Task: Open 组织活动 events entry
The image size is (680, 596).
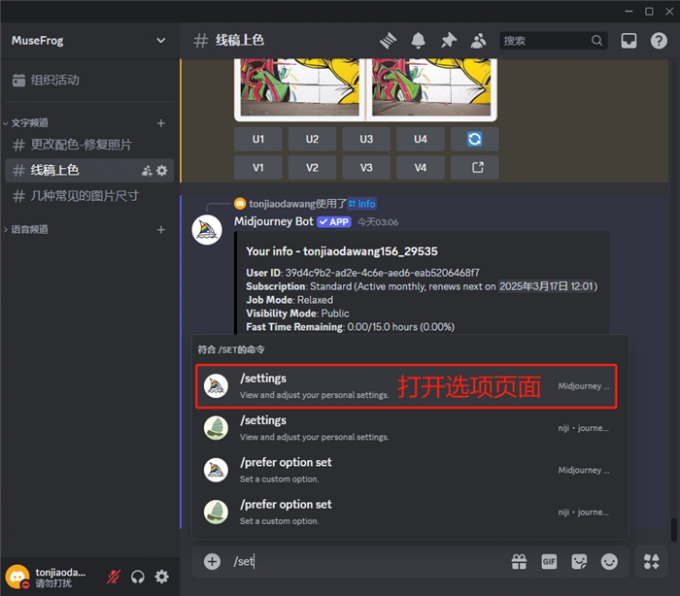Action: 90,80
